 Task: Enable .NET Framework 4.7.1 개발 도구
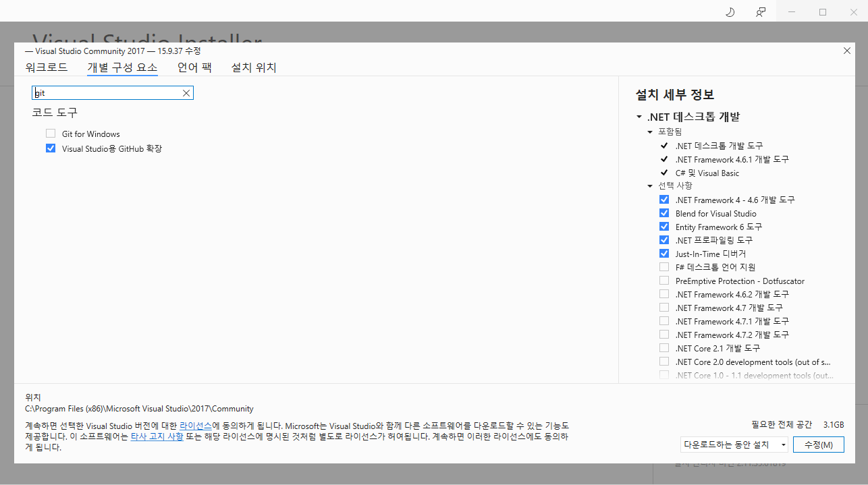664,321
